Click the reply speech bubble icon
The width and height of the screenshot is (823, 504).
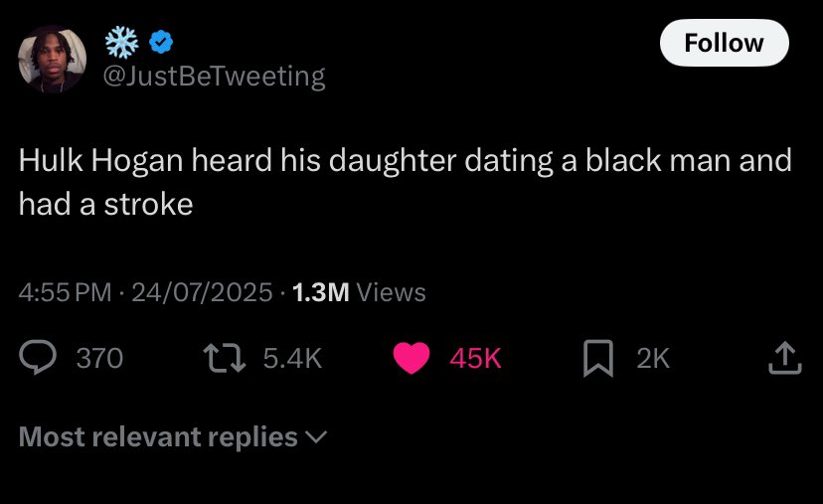click(39, 358)
